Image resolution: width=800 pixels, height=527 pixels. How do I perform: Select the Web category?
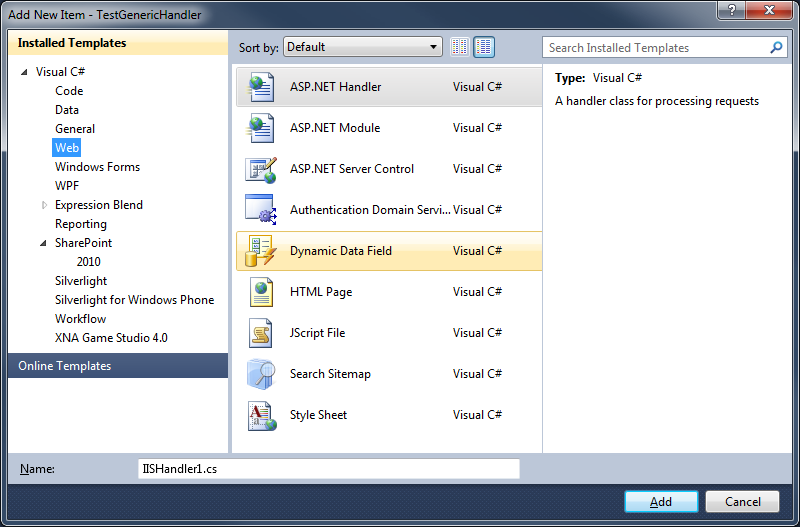[67, 148]
